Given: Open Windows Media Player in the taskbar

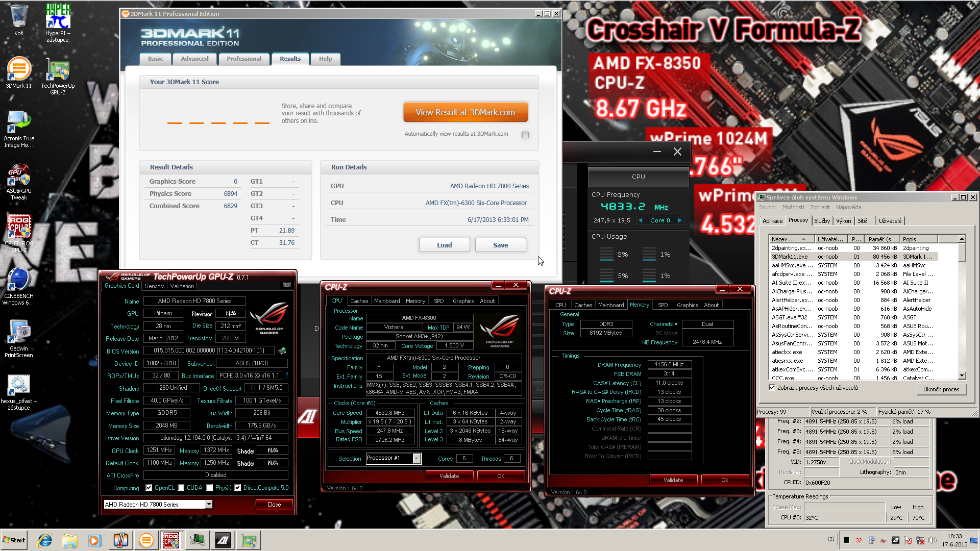Looking at the screenshot, I should [x=95, y=540].
